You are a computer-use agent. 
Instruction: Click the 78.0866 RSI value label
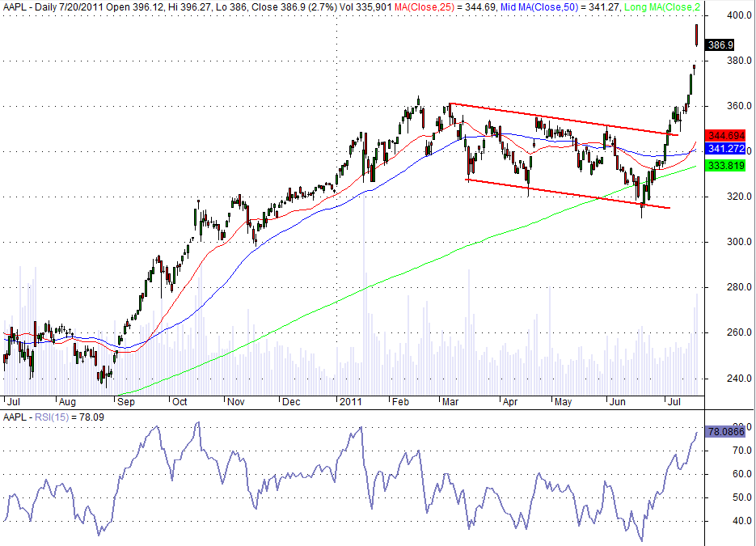[725, 432]
